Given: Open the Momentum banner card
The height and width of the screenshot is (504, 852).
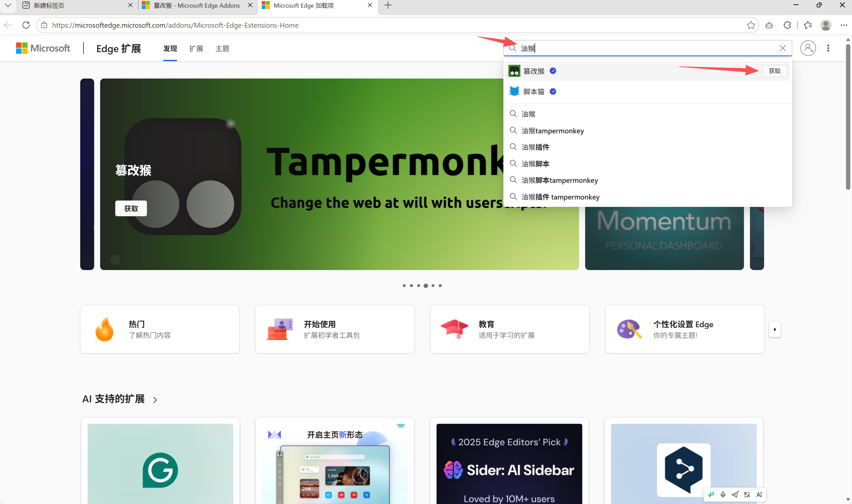Looking at the screenshot, I should click(x=664, y=238).
